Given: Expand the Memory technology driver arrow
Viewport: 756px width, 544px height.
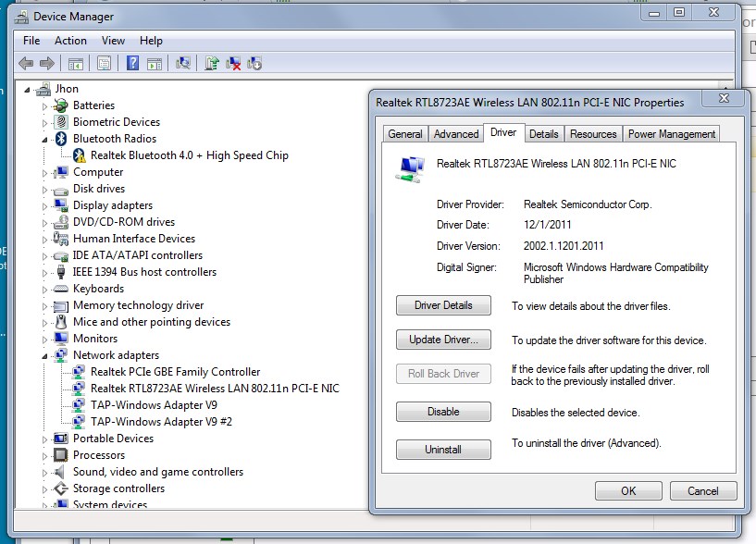Looking at the screenshot, I should tap(44, 306).
